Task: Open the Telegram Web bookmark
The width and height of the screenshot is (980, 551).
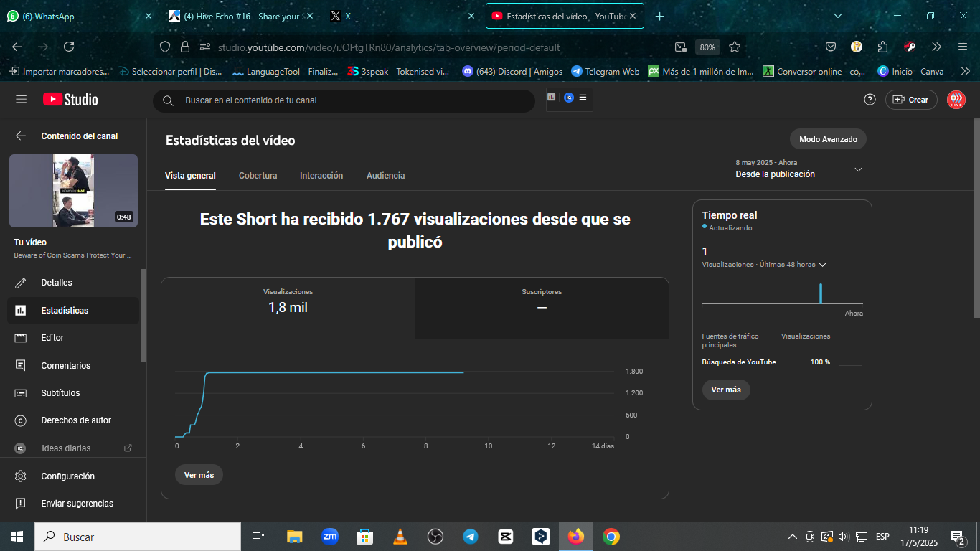Action: (x=606, y=72)
